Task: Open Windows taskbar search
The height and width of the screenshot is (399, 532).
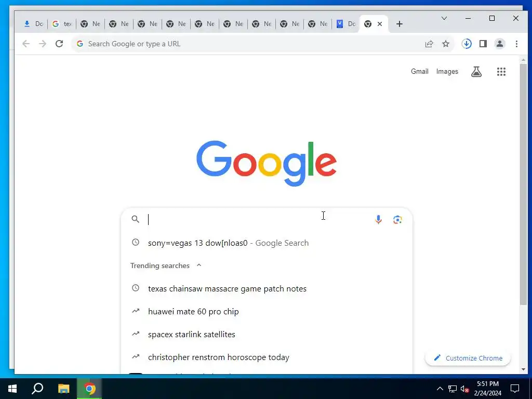Action: pos(37,389)
